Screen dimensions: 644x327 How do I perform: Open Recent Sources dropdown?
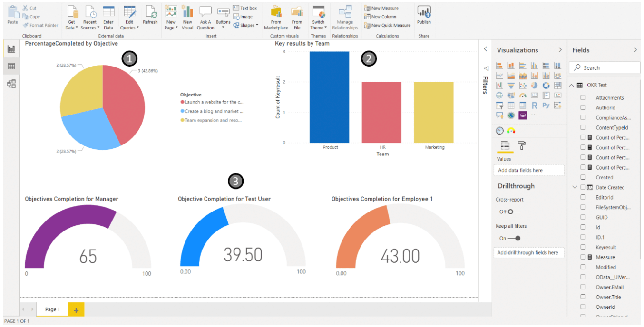coord(90,18)
